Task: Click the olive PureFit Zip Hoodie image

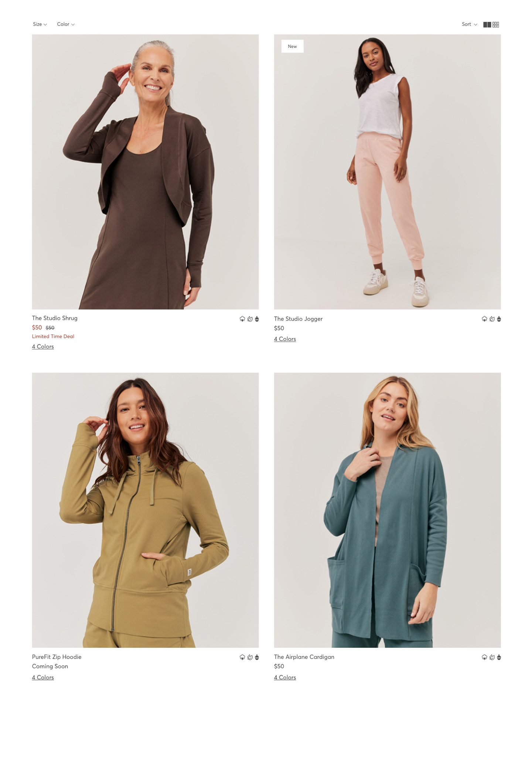Action: [x=145, y=510]
